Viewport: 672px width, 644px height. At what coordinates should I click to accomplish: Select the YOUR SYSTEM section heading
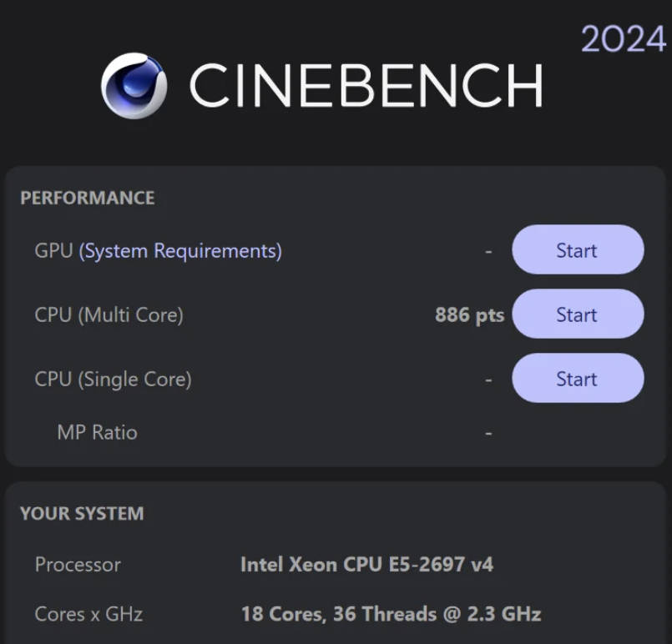[82, 513]
